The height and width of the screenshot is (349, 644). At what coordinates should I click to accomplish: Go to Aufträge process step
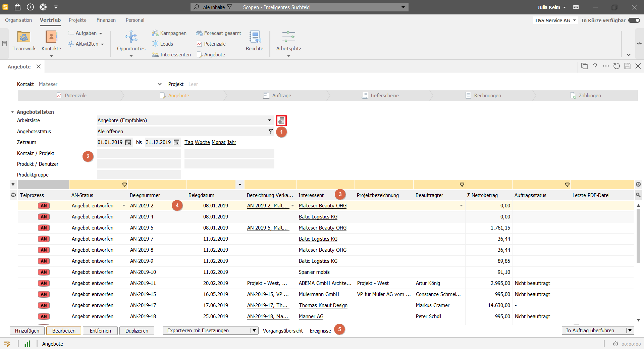pyautogui.click(x=277, y=96)
